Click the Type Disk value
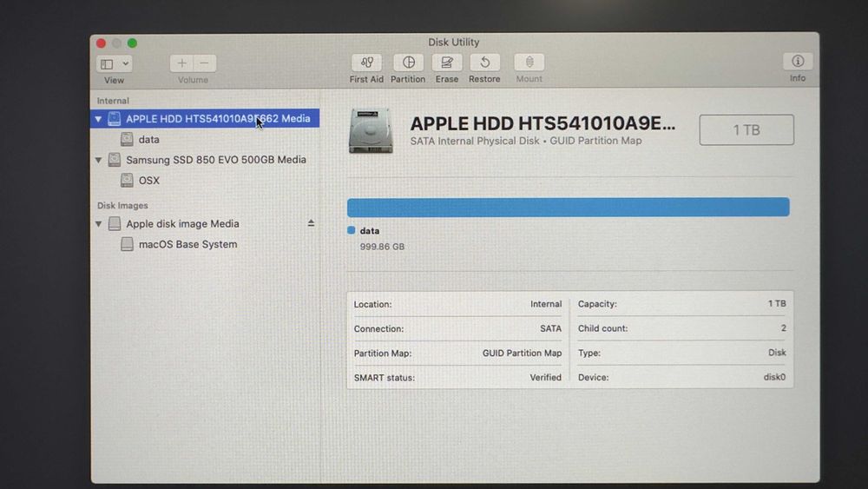This screenshot has width=868, height=489. [x=777, y=353]
